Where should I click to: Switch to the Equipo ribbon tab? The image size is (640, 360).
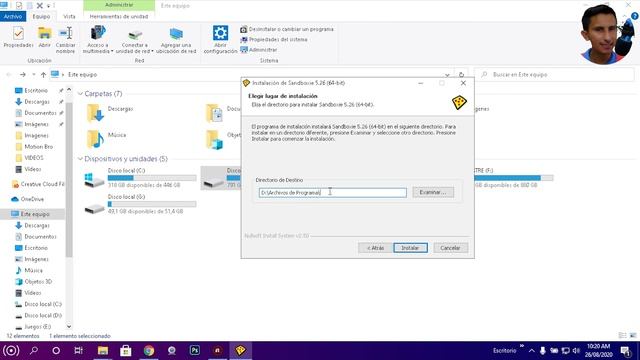coord(41,16)
